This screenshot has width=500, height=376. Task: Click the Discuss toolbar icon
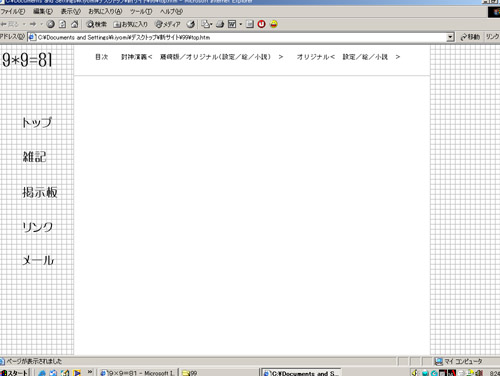(250, 24)
